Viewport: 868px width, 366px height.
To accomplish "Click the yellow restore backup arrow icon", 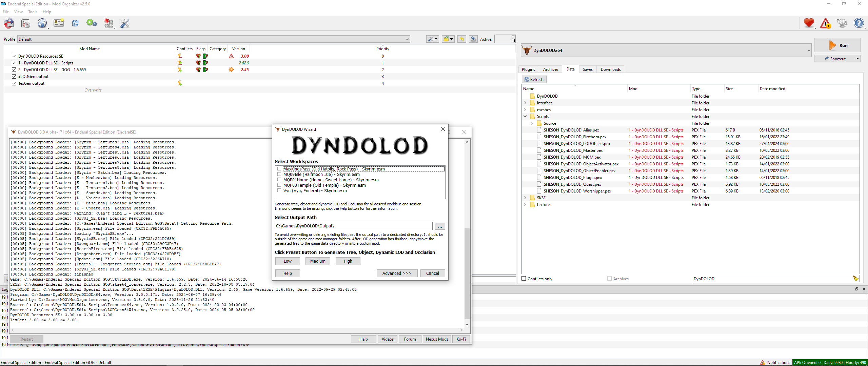I will [461, 39].
